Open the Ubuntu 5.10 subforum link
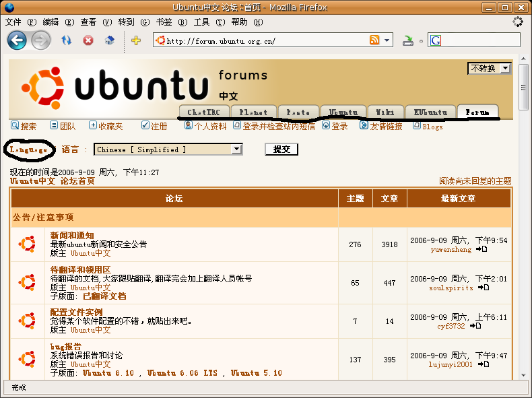532x398 pixels. (x=257, y=373)
